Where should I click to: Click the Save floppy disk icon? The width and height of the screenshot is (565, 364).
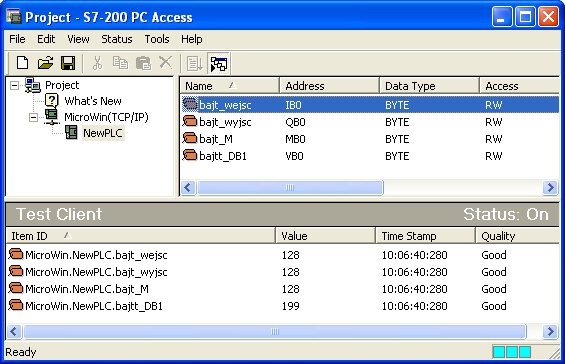click(x=68, y=63)
